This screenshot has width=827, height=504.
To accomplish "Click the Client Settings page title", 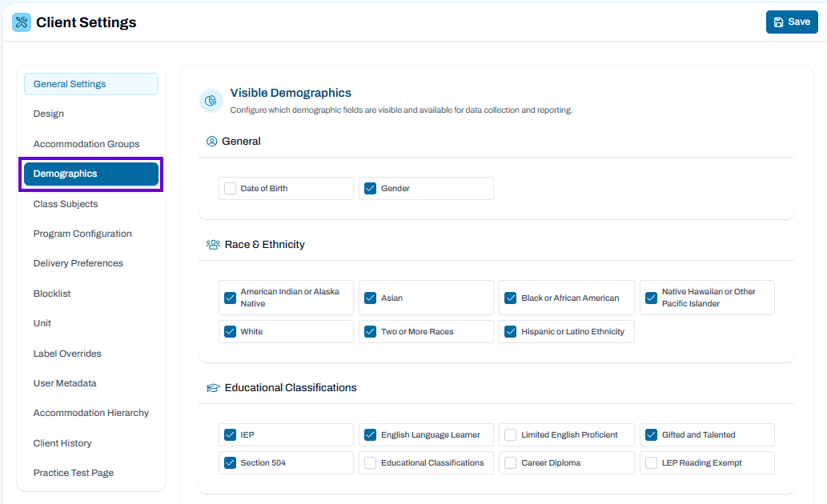I will (86, 22).
